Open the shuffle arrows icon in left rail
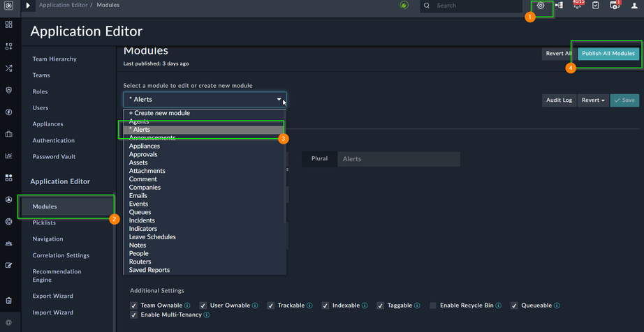Screen dimensions: 644x332 pos(8,68)
